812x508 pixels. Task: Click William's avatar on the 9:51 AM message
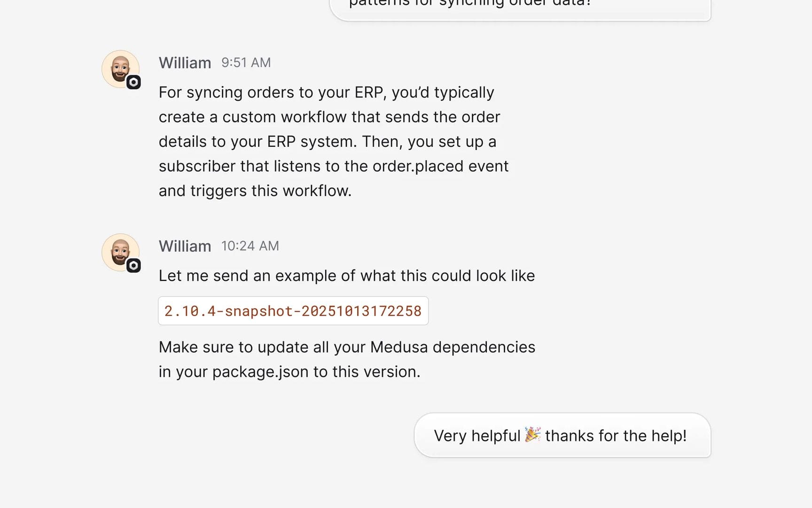click(x=120, y=69)
